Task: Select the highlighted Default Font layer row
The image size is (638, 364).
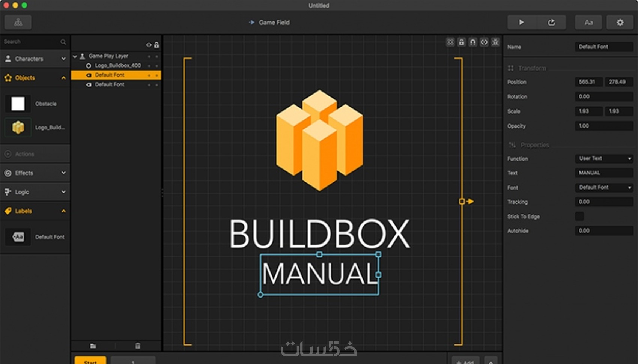Action: 116,75
